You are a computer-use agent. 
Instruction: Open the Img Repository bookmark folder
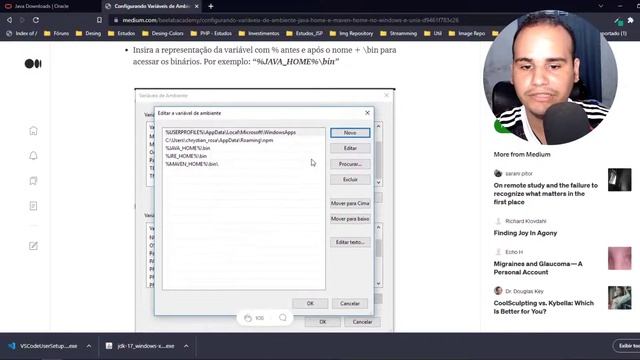point(351,33)
